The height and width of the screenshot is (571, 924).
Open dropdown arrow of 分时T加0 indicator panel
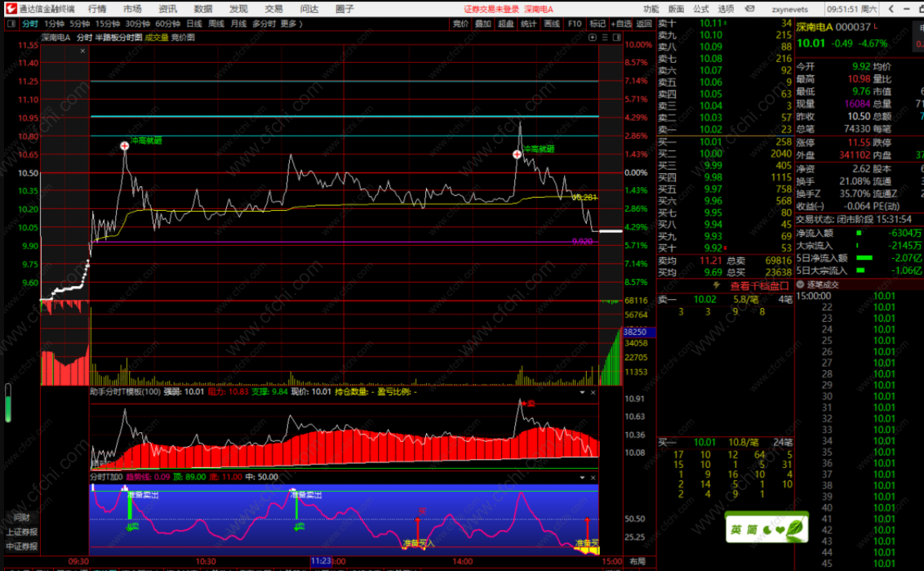click(582, 477)
